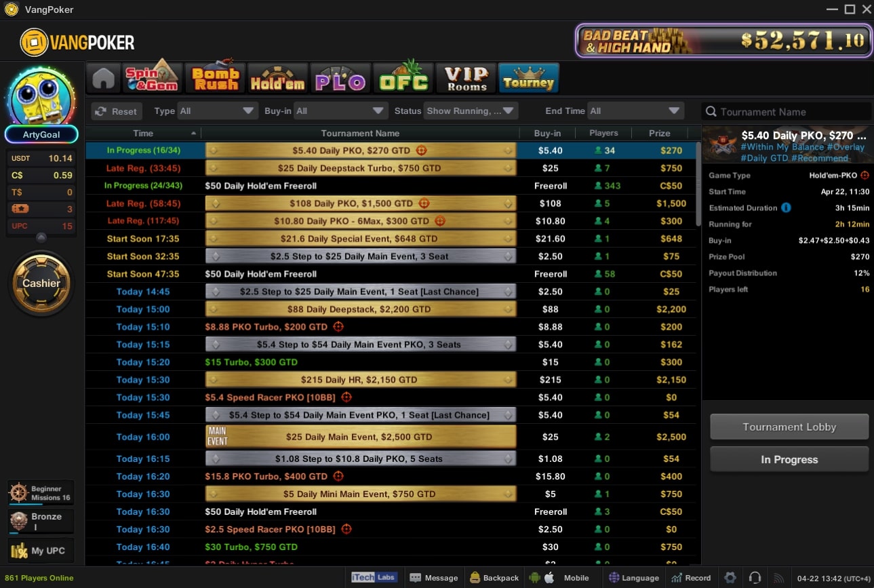Open the Bomb Rush section

pos(215,79)
